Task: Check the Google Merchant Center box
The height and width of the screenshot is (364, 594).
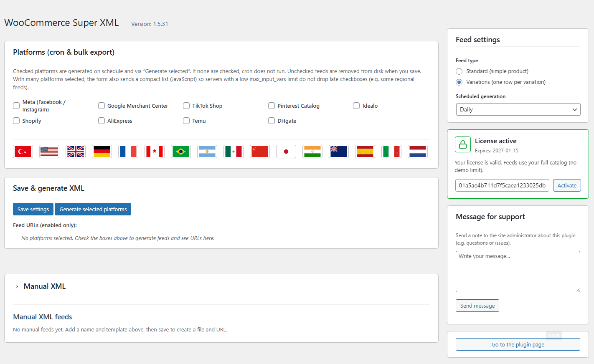Action: tap(102, 106)
